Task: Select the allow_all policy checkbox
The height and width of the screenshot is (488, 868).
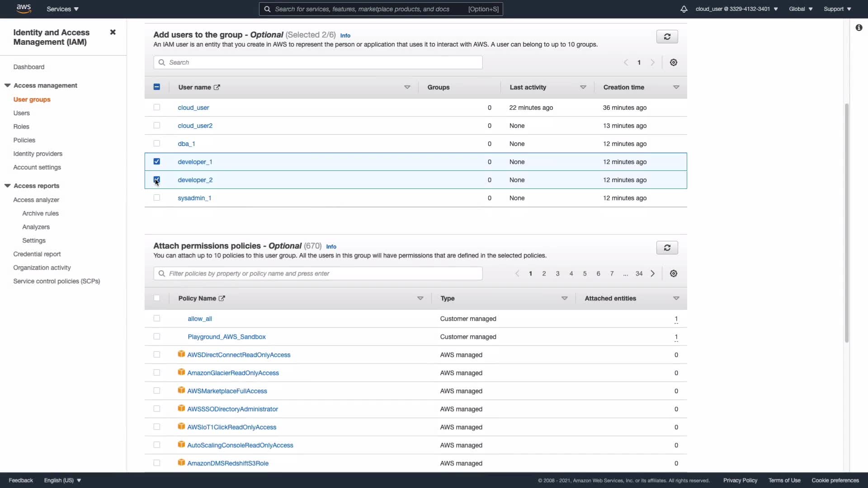Action: (x=156, y=318)
